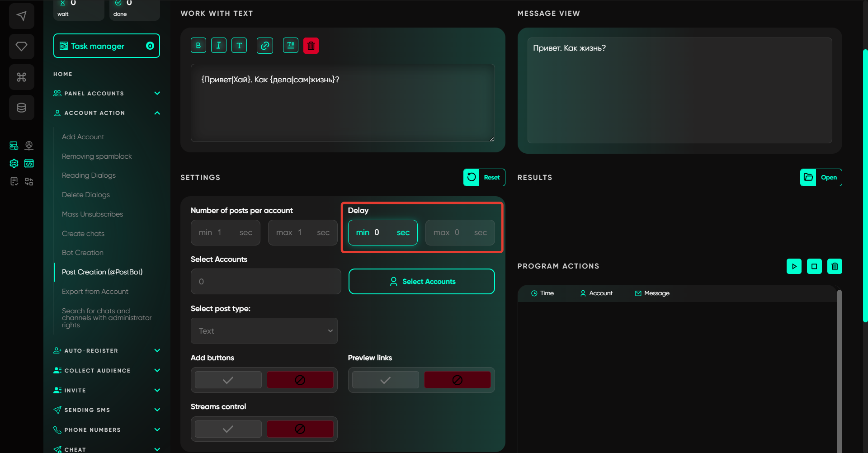This screenshot has height=453, width=868.
Task: Click the Bold formatting icon
Action: pyautogui.click(x=198, y=46)
